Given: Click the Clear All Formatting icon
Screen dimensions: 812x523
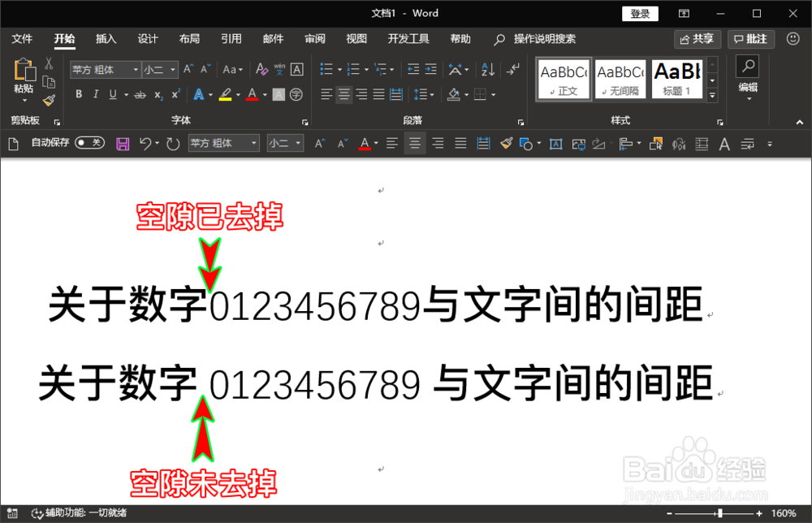Looking at the screenshot, I should [261, 69].
